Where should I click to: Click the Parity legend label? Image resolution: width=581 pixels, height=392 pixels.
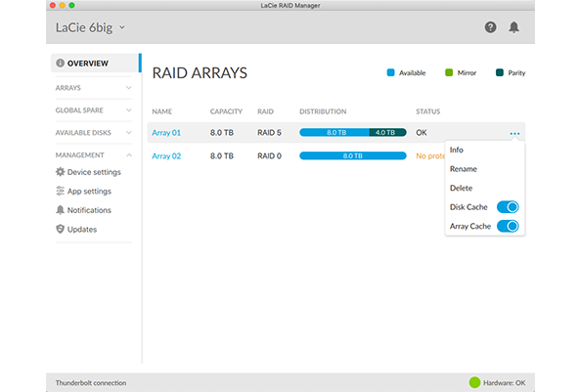click(x=516, y=73)
